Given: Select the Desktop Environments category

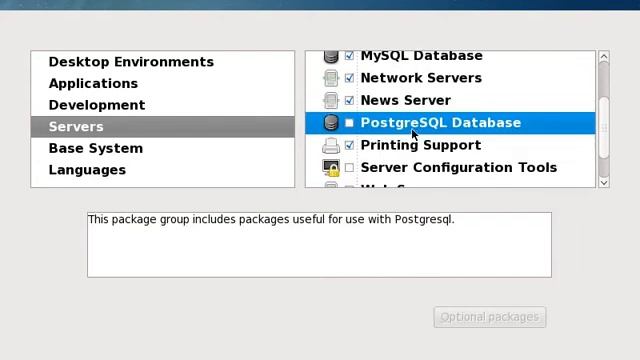Looking at the screenshot, I should point(162,62).
